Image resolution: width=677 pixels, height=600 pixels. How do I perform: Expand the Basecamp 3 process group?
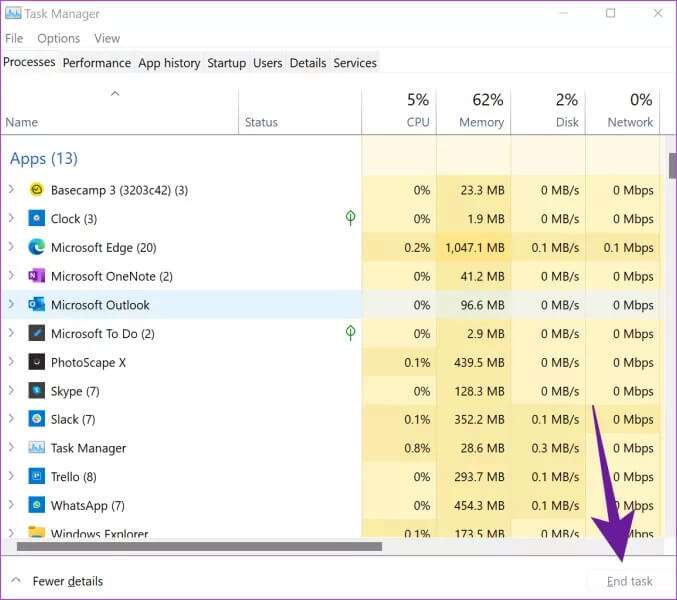(12, 189)
